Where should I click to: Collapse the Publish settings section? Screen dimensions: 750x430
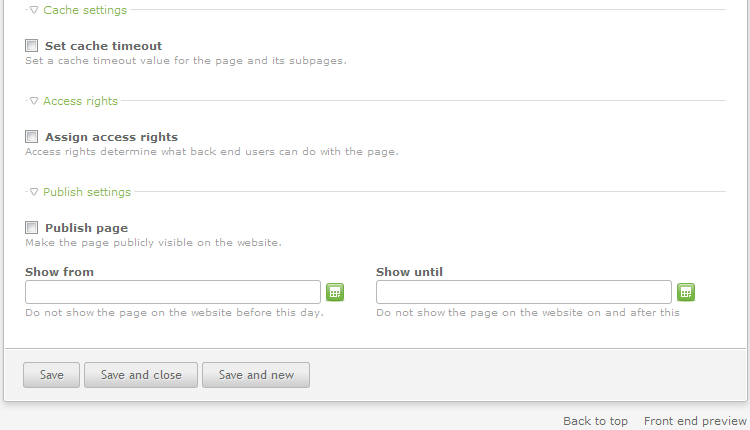[x=34, y=192]
